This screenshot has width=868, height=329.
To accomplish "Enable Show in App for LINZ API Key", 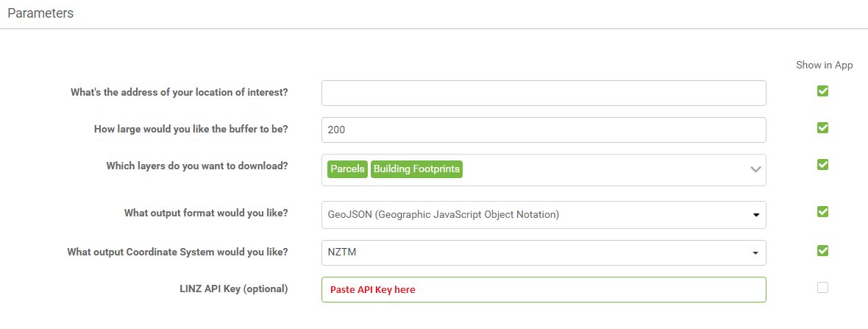I will pos(822,288).
